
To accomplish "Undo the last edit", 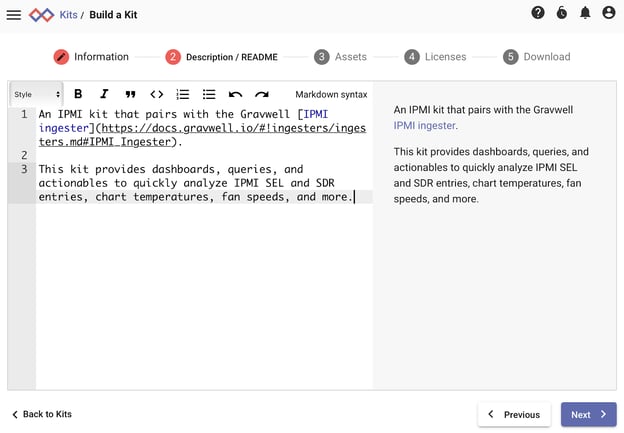I will 235,94.
